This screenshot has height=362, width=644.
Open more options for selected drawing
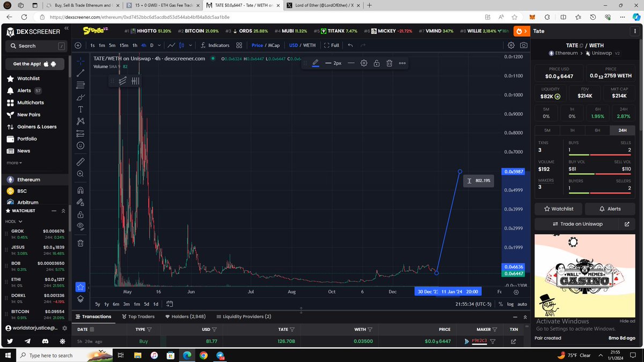402,63
